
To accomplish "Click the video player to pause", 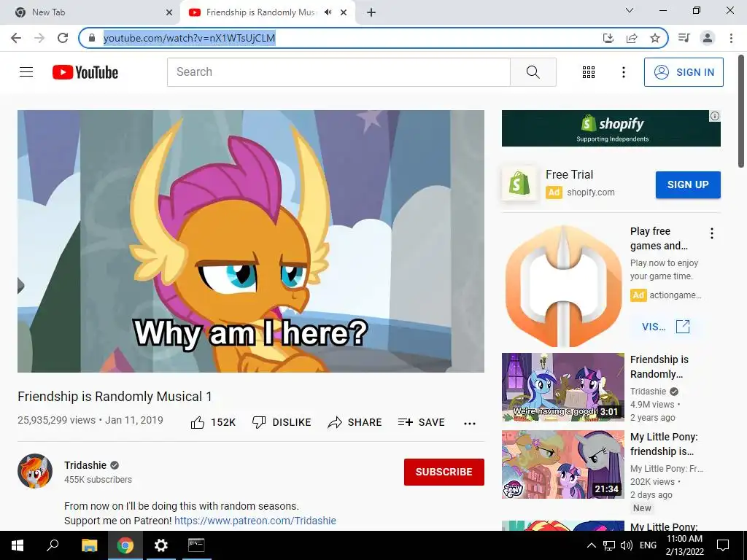I will (x=251, y=241).
